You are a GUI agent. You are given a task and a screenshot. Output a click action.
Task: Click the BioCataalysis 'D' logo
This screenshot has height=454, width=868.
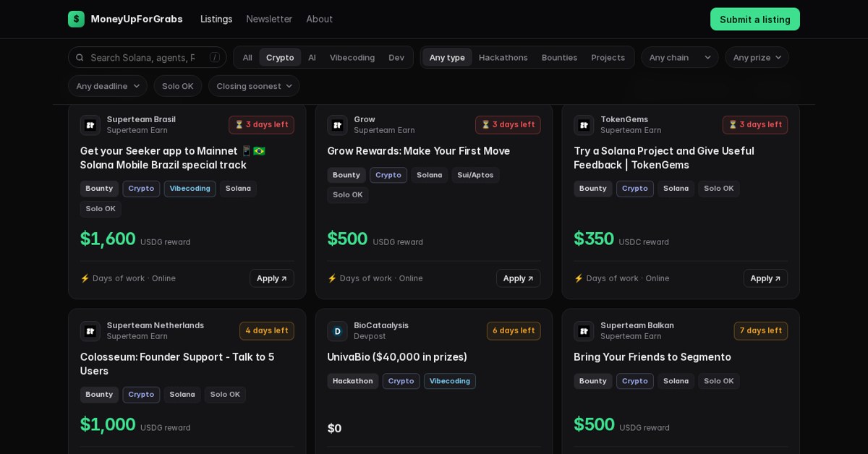click(x=337, y=331)
